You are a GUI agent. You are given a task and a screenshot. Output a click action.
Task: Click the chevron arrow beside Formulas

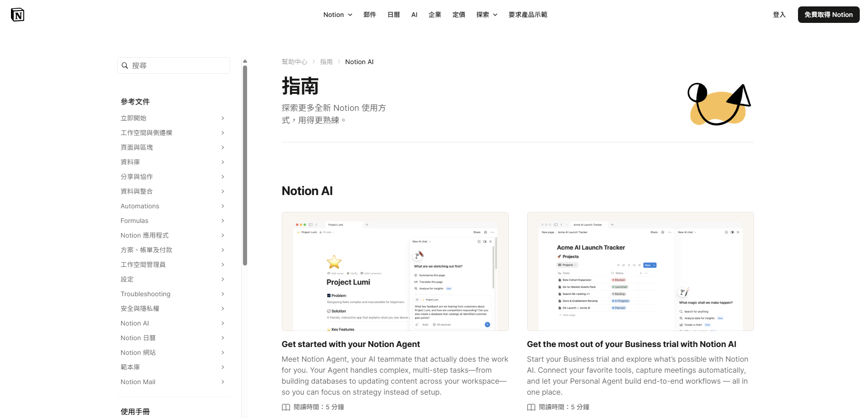[x=223, y=221]
